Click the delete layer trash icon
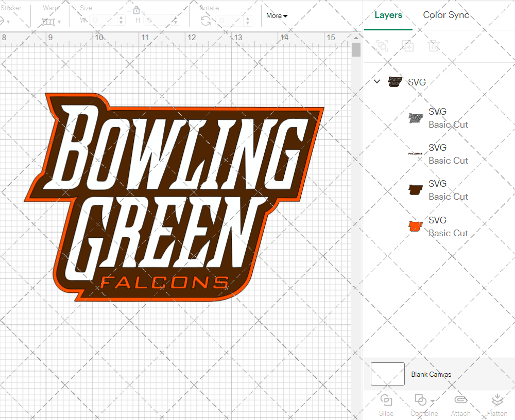The width and height of the screenshot is (515, 420). coord(434,46)
